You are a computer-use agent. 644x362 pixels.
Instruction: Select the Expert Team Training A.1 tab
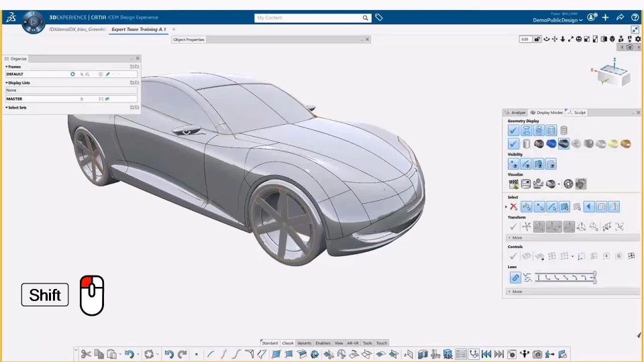(x=138, y=29)
